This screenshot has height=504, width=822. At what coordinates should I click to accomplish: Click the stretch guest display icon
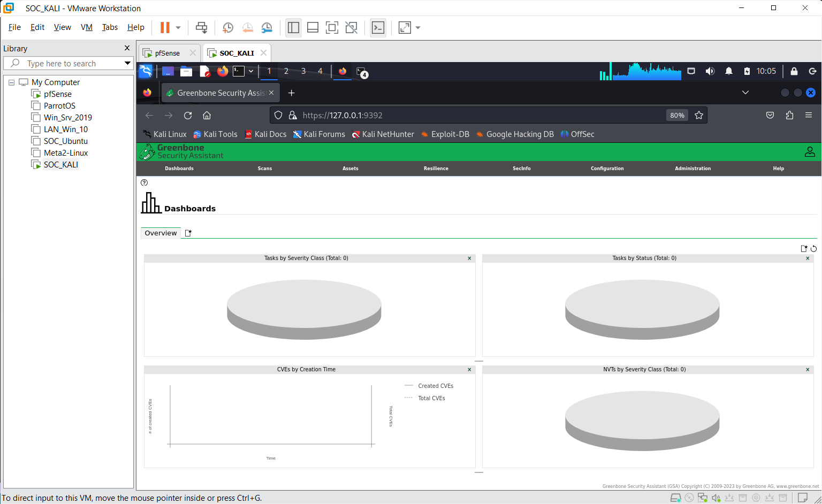tap(405, 27)
